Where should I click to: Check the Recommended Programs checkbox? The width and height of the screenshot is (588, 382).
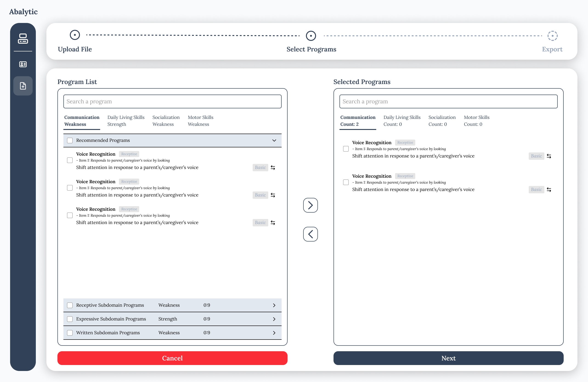pos(70,140)
